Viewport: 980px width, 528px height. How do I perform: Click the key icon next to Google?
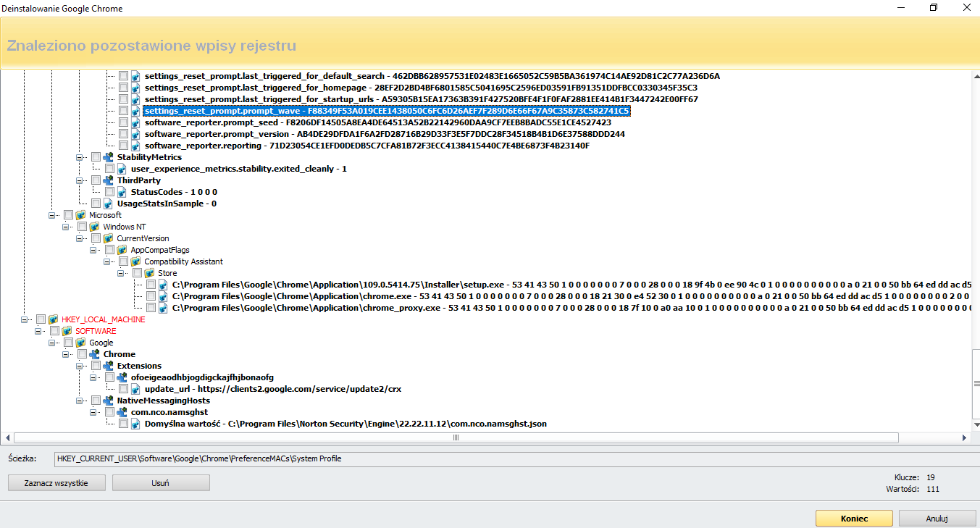81,343
